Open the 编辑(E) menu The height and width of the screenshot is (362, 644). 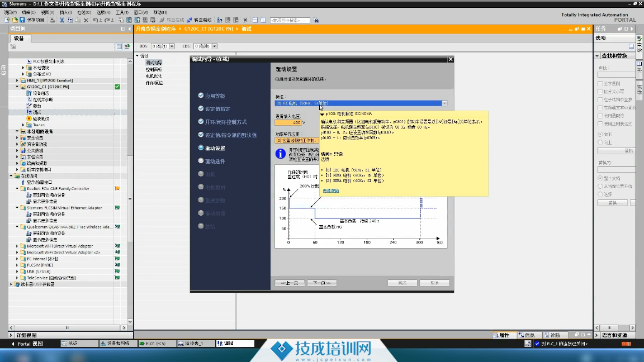click(29, 12)
